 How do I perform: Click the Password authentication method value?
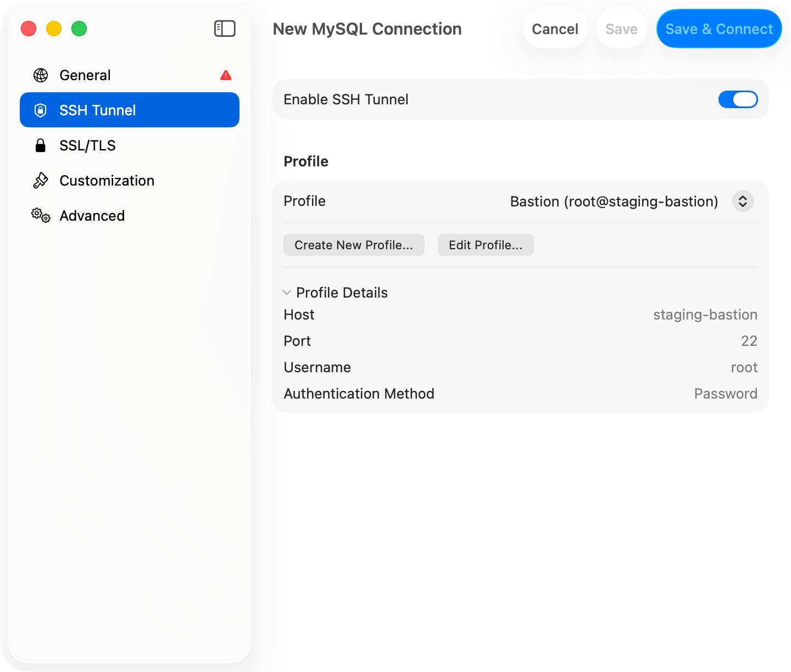[726, 394]
